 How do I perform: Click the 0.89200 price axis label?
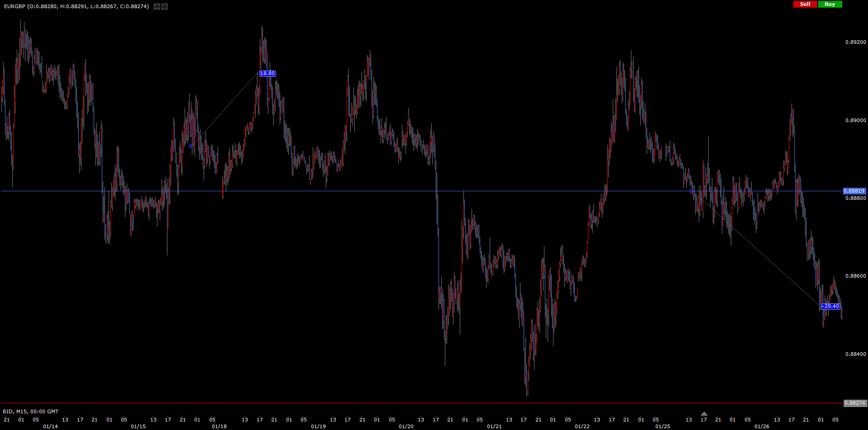click(855, 43)
